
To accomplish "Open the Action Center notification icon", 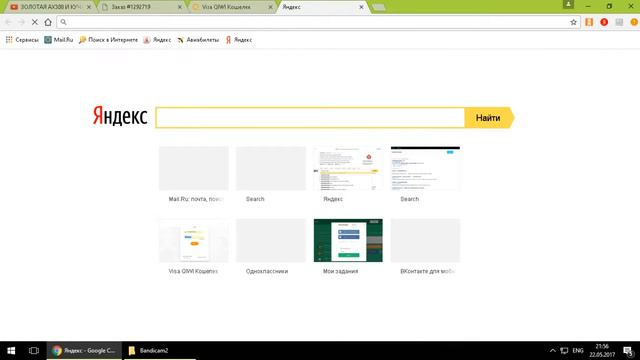I will point(629,351).
